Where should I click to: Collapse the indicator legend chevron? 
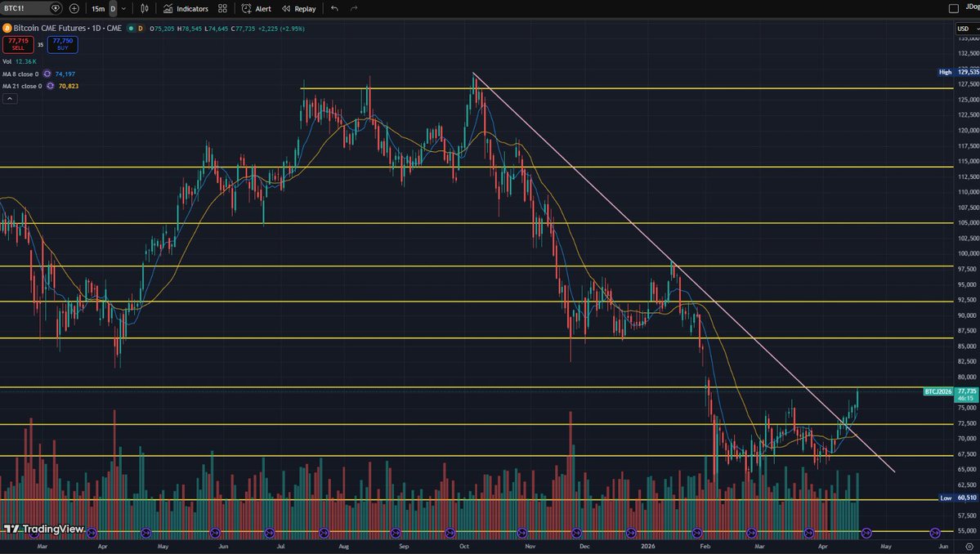[9, 99]
